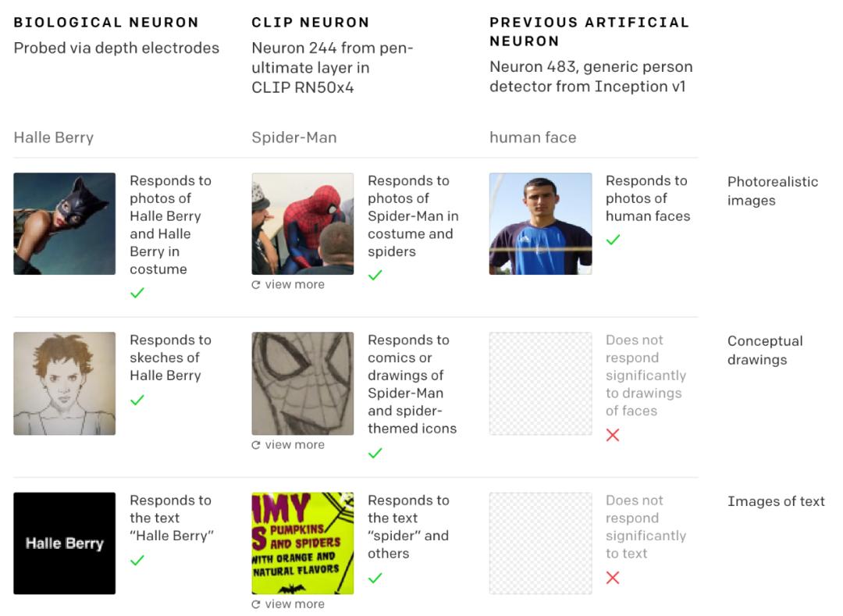Select the black Halle Berry text image
This screenshot has height=616, width=843.
tap(65, 543)
